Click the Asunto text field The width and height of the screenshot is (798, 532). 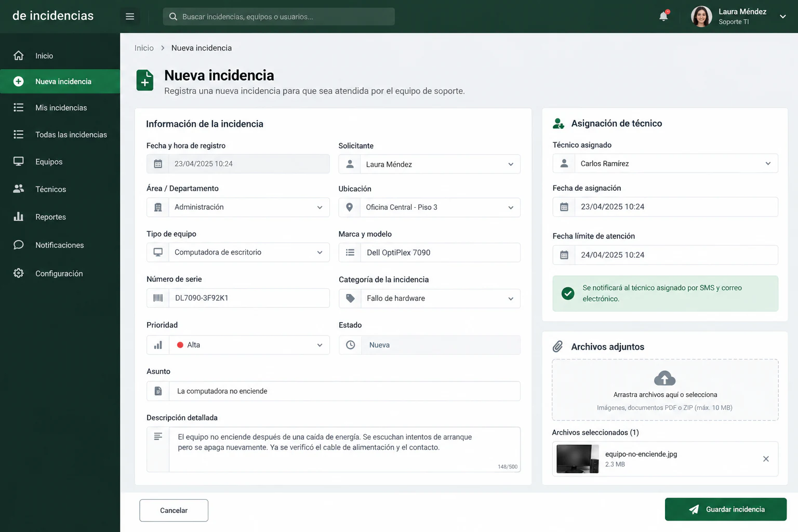click(x=334, y=391)
